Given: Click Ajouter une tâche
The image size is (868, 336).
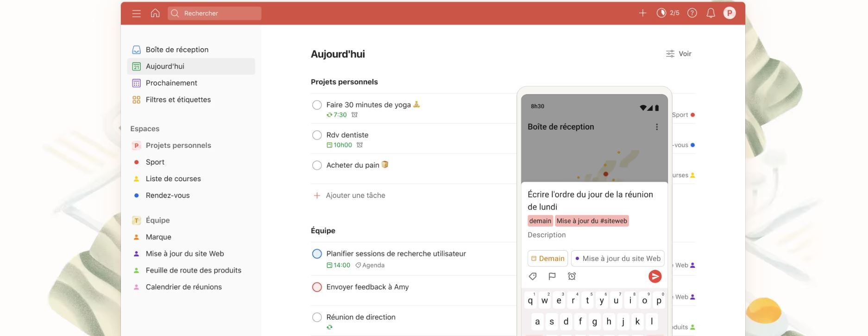Looking at the screenshot, I should coord(350,196).
